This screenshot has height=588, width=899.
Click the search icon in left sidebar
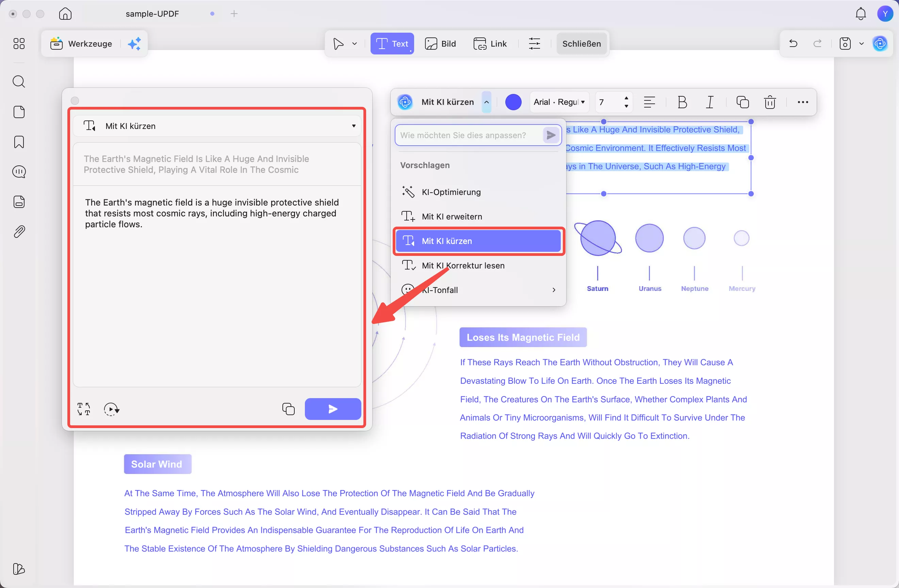click(x=19, y=82)
